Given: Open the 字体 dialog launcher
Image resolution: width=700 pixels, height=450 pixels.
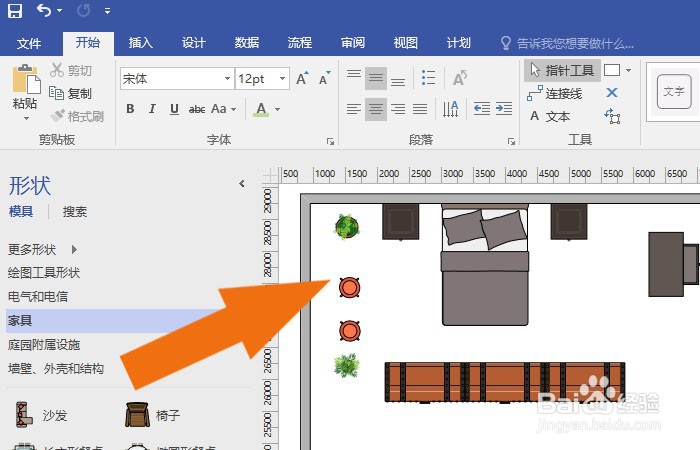Looking at the screenshot, I should click(330, 142).
